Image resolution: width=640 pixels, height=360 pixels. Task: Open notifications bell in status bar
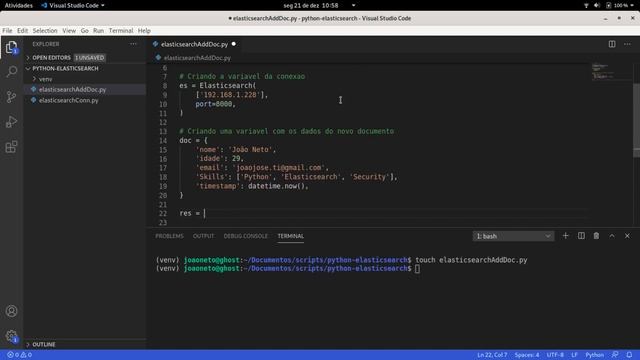[x=629, y=355]
